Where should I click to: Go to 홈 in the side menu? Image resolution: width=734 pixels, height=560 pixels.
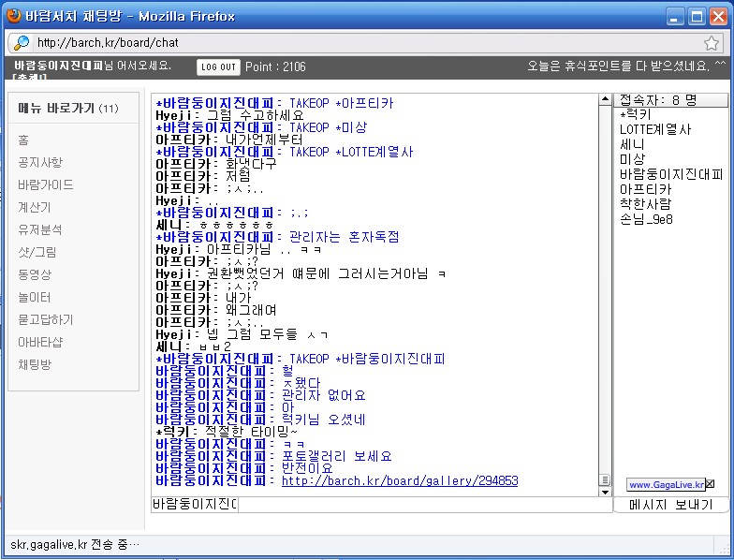point(23,140)
